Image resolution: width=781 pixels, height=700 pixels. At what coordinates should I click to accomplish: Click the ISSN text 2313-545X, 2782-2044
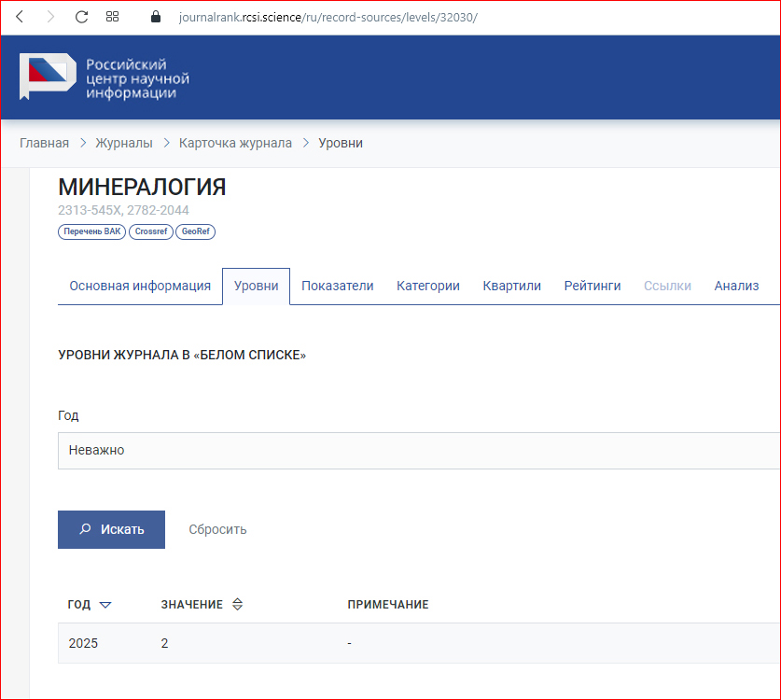(x=123, y=210)
